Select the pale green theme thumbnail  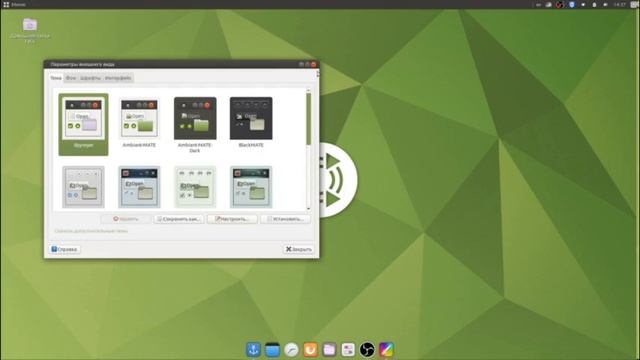195,187
